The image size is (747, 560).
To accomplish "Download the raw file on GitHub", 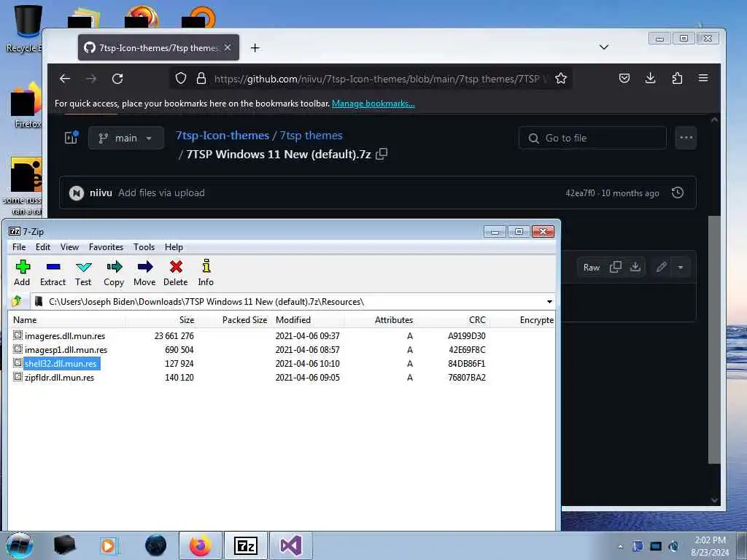I will (635, 267).
